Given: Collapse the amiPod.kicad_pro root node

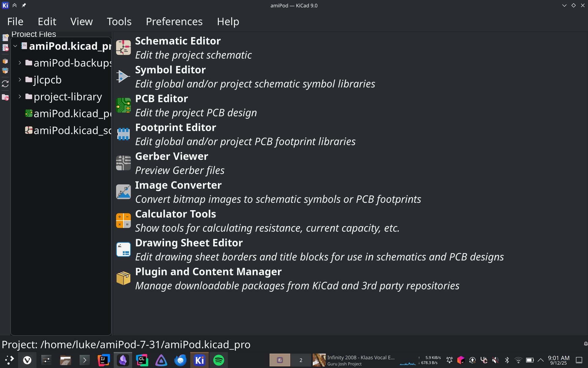Looking at the screenshot, I should pos(15,46).
